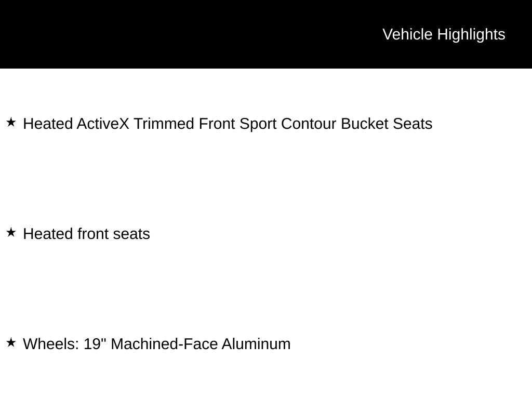Click the word "Highlights" in the header
Viewport: 532px width, 399px height.
[471, 34]
